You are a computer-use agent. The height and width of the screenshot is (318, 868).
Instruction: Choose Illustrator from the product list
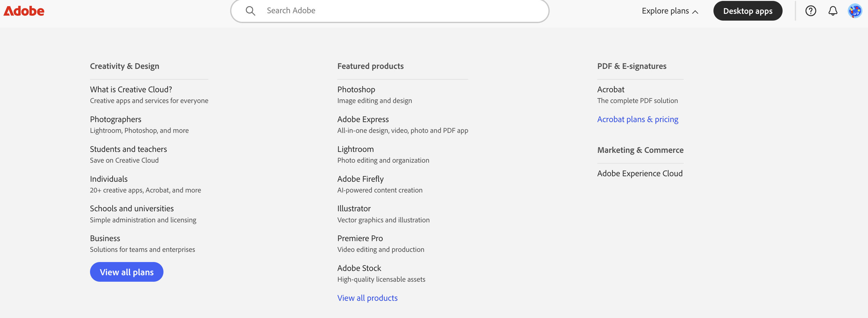[354, 209]
